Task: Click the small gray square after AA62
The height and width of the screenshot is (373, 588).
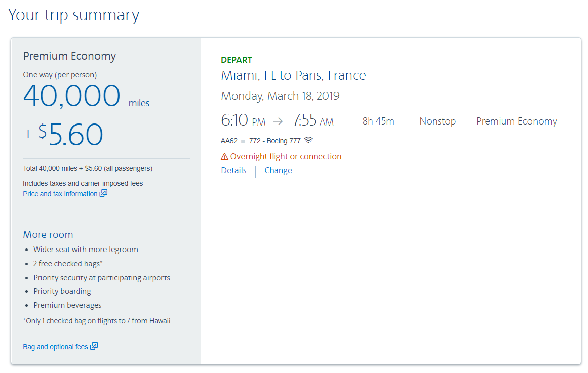Action: [243, 141]
